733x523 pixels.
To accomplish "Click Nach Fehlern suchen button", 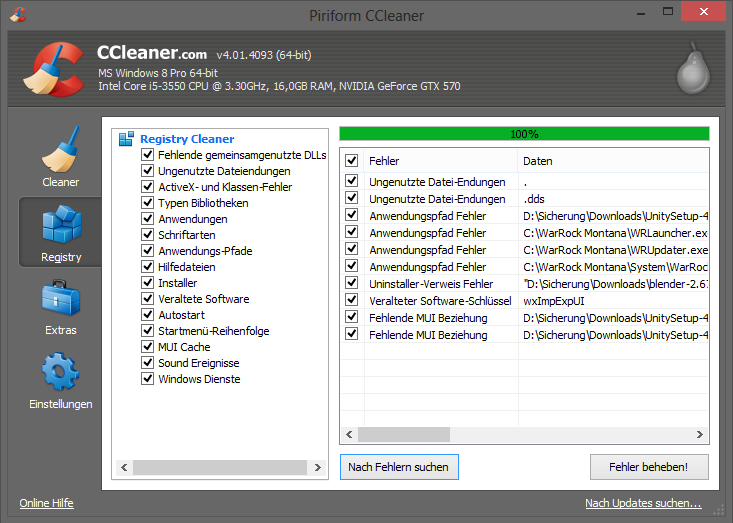I will [x=399, y=467].
